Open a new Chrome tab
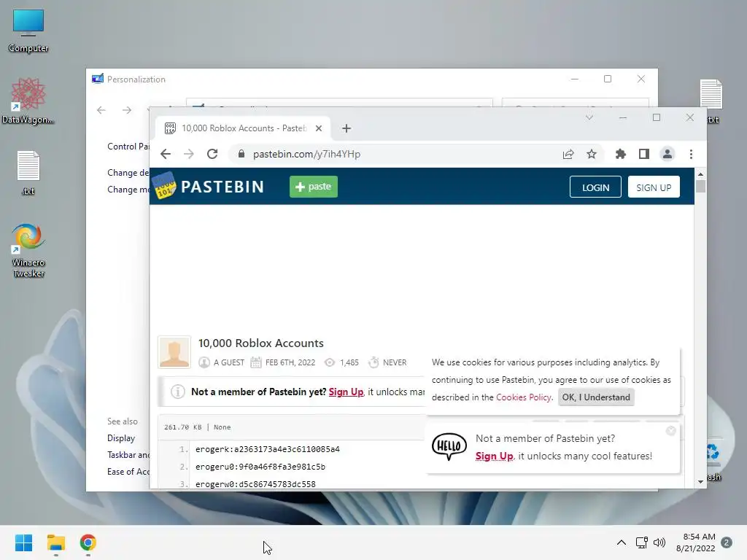This screenshot has width=747, height=560. pos(347,128)
